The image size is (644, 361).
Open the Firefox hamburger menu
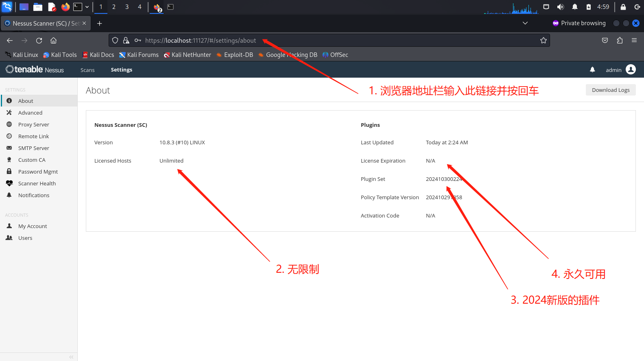pos(634,40)
